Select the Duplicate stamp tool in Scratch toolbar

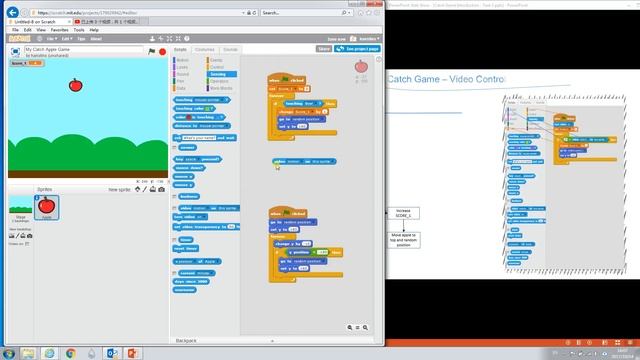coord(152,39)
